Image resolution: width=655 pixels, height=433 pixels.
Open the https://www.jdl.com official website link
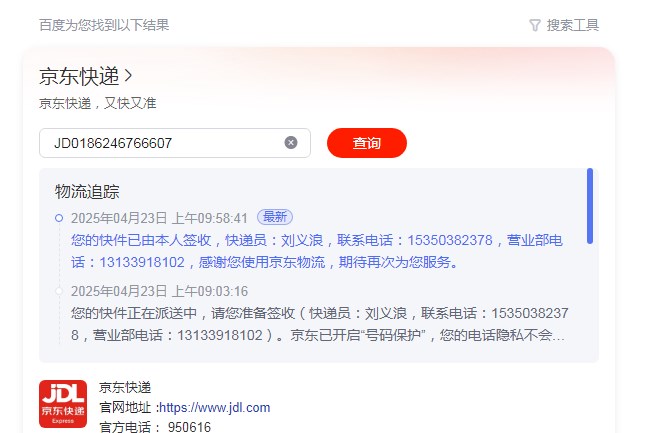coord(215,408)
